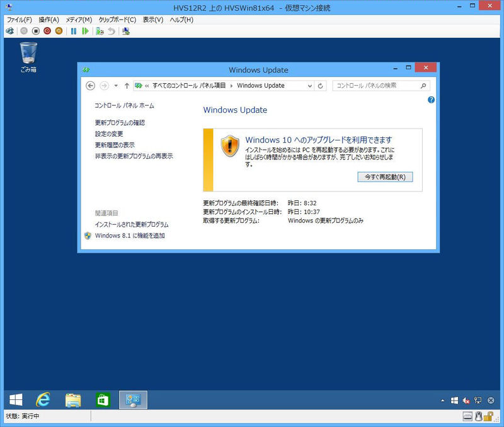The width and height of the screenshot is (504, 427).
Task: Open the ヘルプ(H) menu
Action: point(181,20)
